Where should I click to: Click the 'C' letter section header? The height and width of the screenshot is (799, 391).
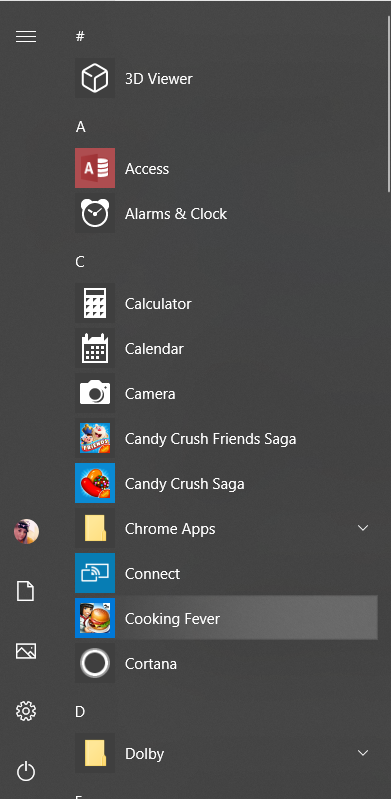80,262
